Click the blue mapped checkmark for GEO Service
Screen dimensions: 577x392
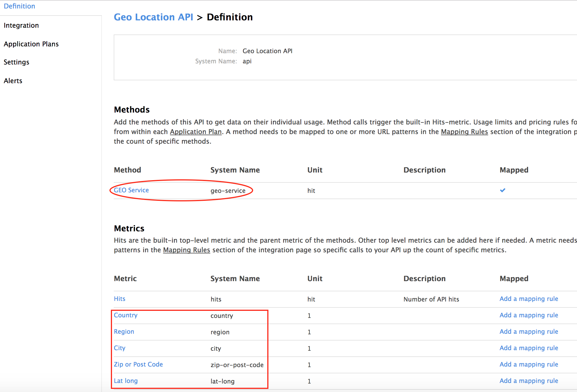pos(502,190)
